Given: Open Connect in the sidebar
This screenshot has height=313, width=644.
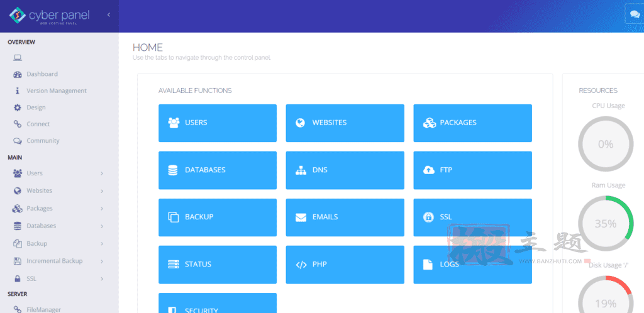Looking at the screenshot, I should tap(38, 124).
